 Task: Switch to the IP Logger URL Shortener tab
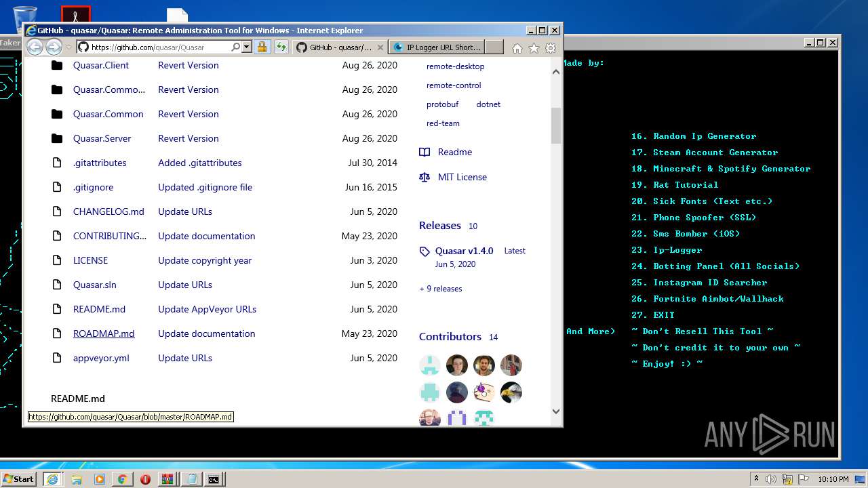(x=437, y=47)
